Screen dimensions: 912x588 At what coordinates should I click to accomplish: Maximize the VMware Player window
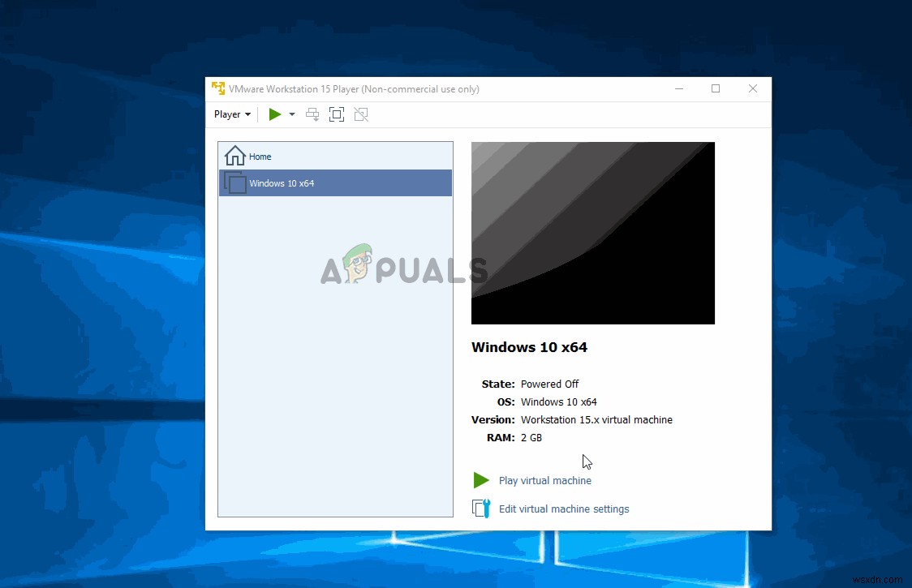[716, 88]
